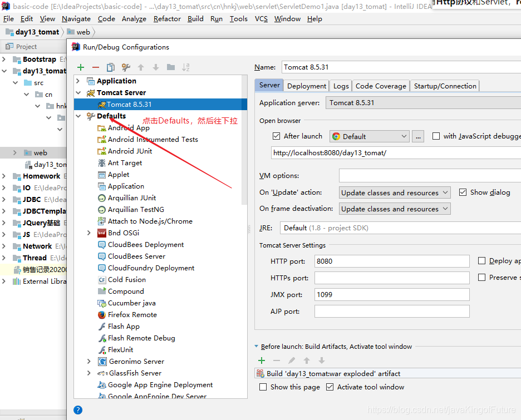The width and height of the screenshot is (521, 420).
Task: Enable with JavaScript debugger checkbox
Action: click(436, 136)
